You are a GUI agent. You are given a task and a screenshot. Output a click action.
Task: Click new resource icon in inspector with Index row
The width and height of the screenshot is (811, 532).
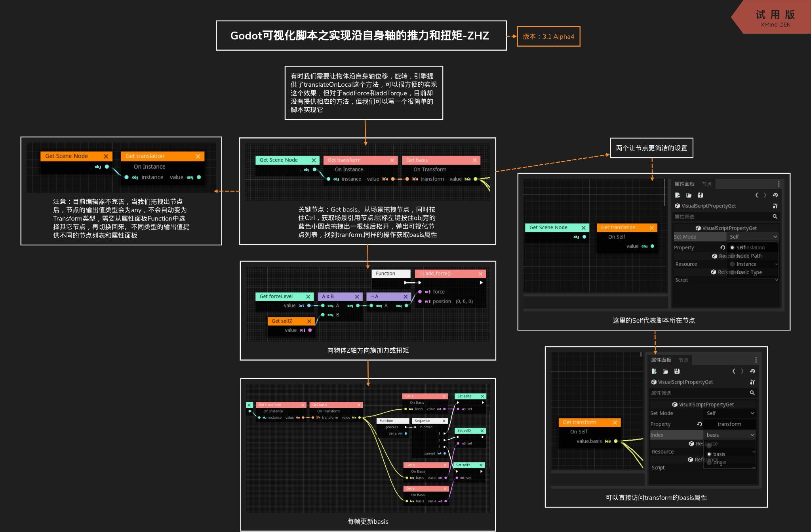[x=654, y=371]
